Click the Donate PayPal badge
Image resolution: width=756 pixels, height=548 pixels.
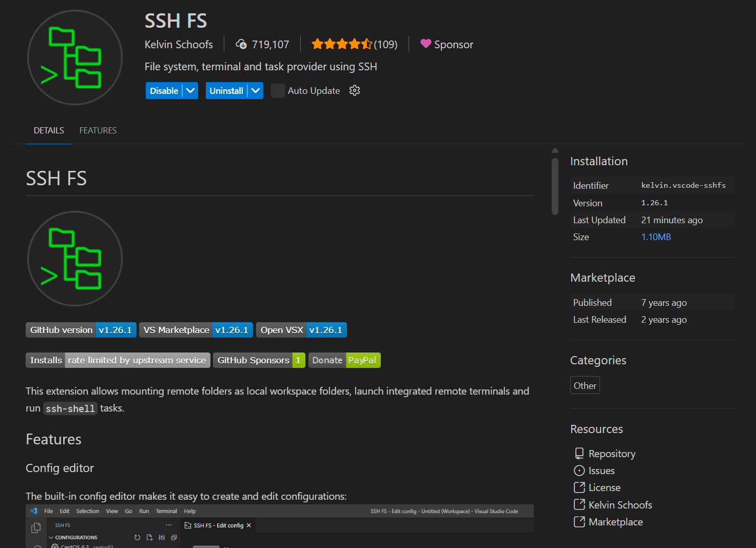(x=344, y=360)
